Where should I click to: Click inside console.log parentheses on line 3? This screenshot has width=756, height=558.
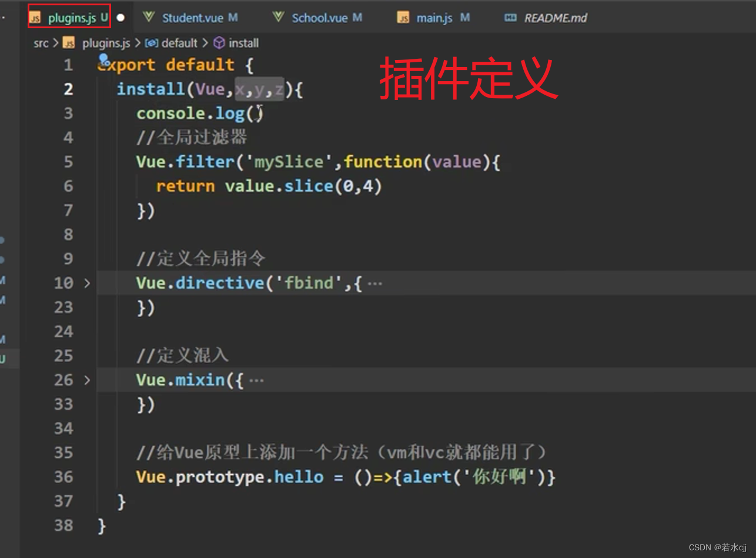click(254, 113)
